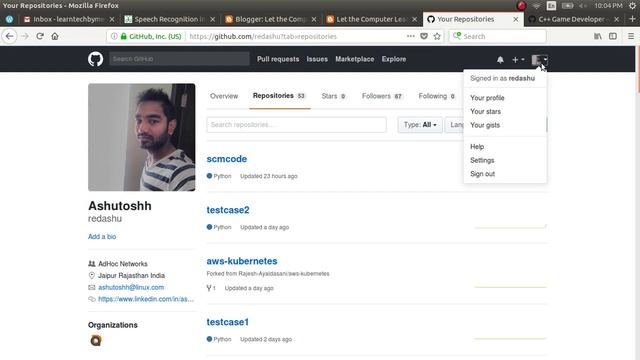The width and height of the screenshot is (640, 360).
Task: Click the Wi-Fi network indicator
Action: (x=536, y=6)
